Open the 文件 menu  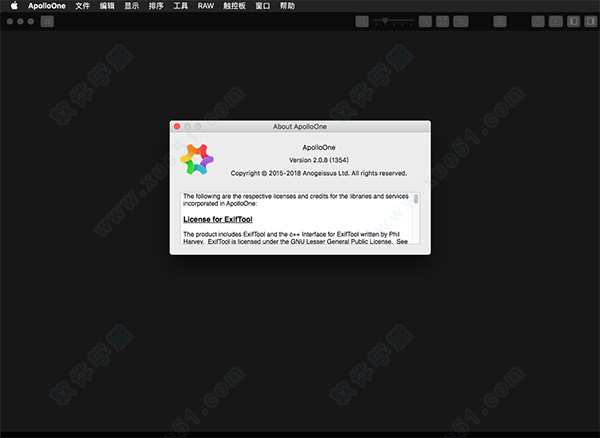[x=82, y=6]
